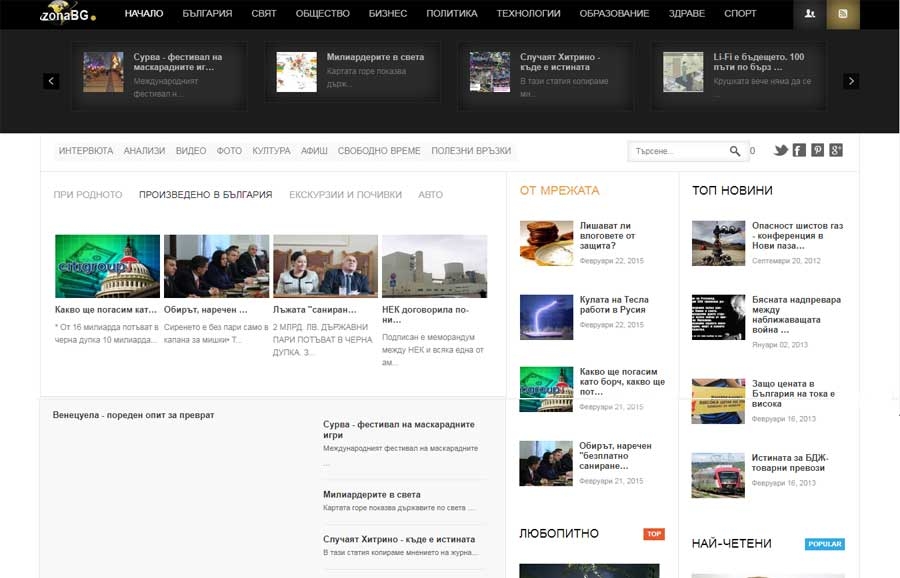Go to НАЧАЛО in top navigation
900x578 pixels.
click(144, 13)
